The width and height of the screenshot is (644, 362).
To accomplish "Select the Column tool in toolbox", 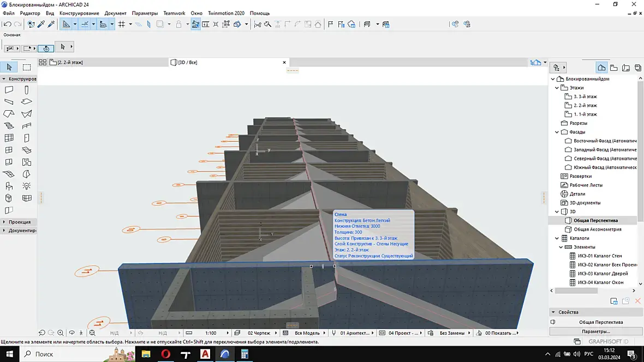I will [x=27, y=90].
